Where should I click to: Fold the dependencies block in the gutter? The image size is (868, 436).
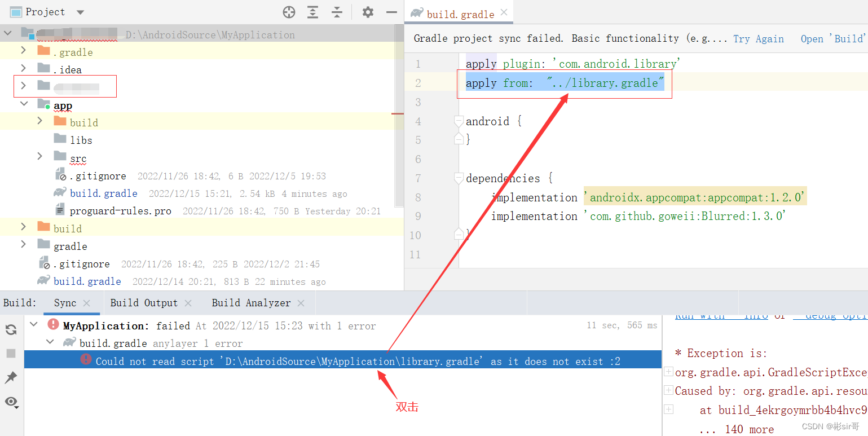click(x=457, y=178)
